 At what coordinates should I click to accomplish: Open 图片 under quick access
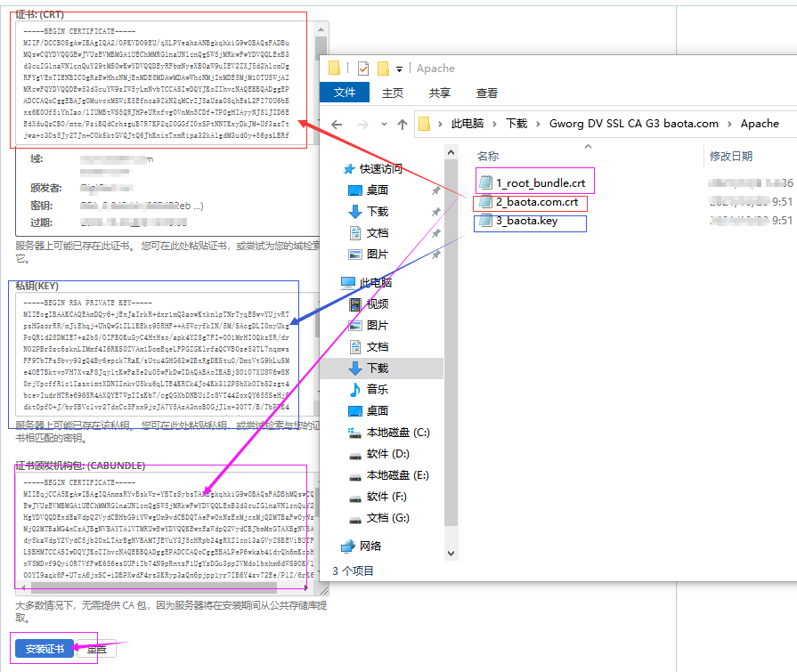(378, 254)
